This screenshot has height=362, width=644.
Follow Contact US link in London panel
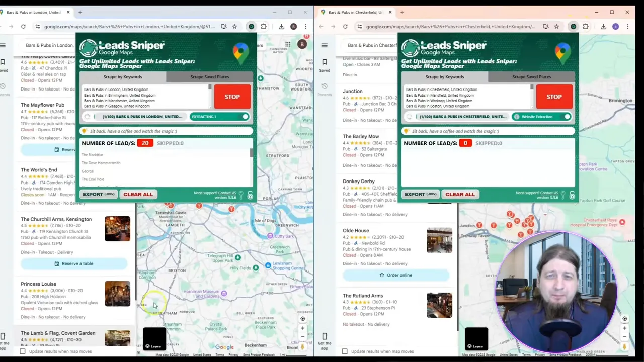point(227,193)
